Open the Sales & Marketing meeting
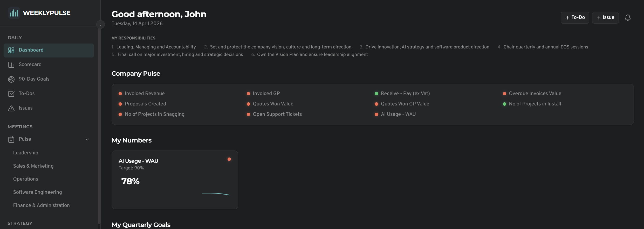The height and width of the screenshot is (229, 644). pos(33,166)
